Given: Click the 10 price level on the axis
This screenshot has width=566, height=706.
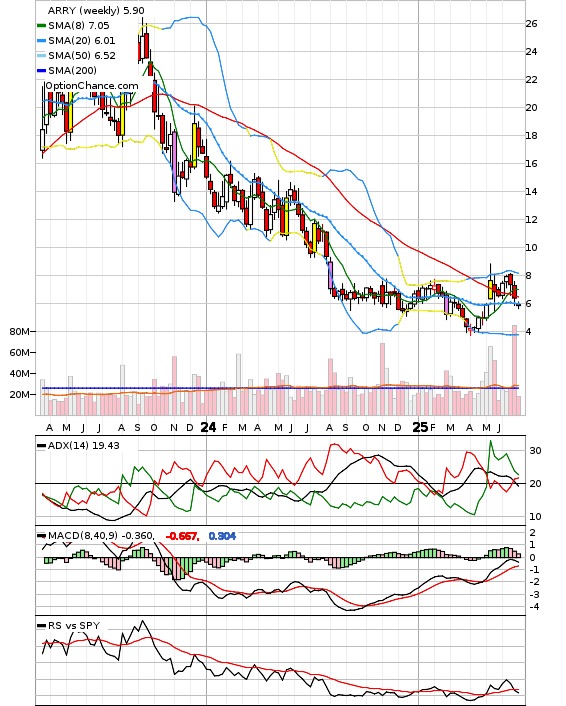Looking at the screenshot, I should coord(531,248).
